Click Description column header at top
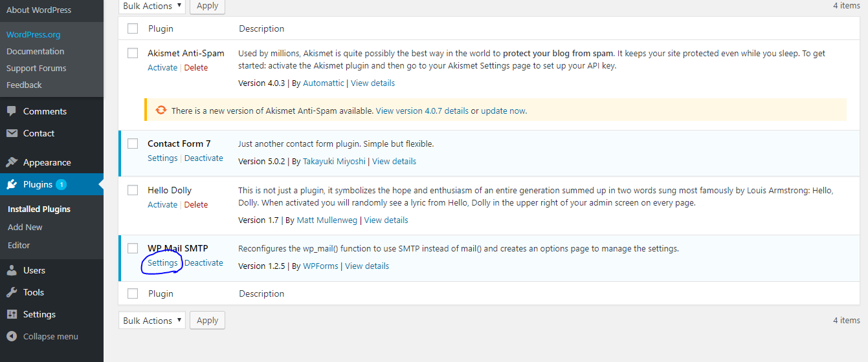Image resolution: width=868 pixels, height=362 pixels. click(262, 28)
